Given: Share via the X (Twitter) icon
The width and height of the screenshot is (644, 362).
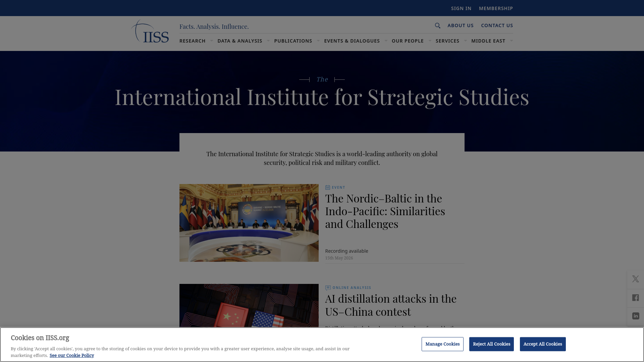Looking at the screenshot, I should pos(636,279).
